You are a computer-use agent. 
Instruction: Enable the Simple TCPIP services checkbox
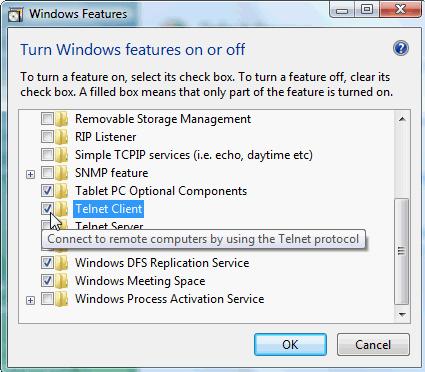pos(47,155)
